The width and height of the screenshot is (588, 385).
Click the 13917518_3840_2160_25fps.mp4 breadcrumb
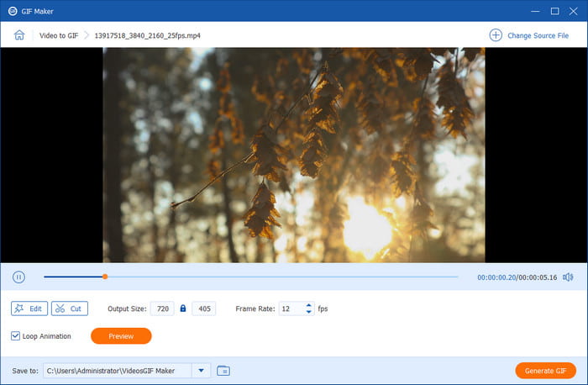pos(153,35)
